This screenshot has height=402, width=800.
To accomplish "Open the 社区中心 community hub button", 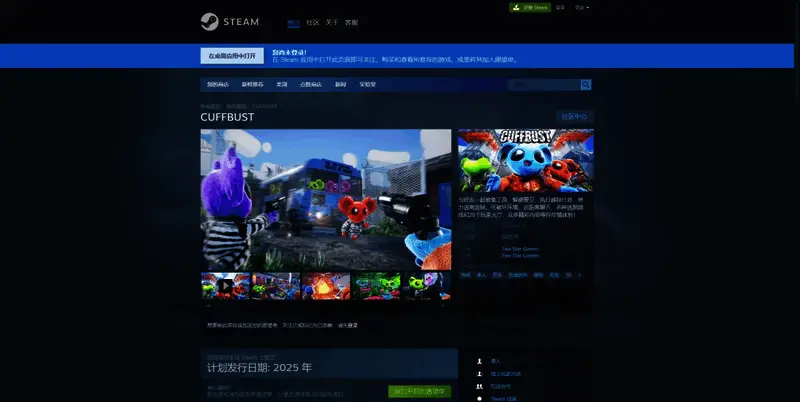I will coord(575,117).
